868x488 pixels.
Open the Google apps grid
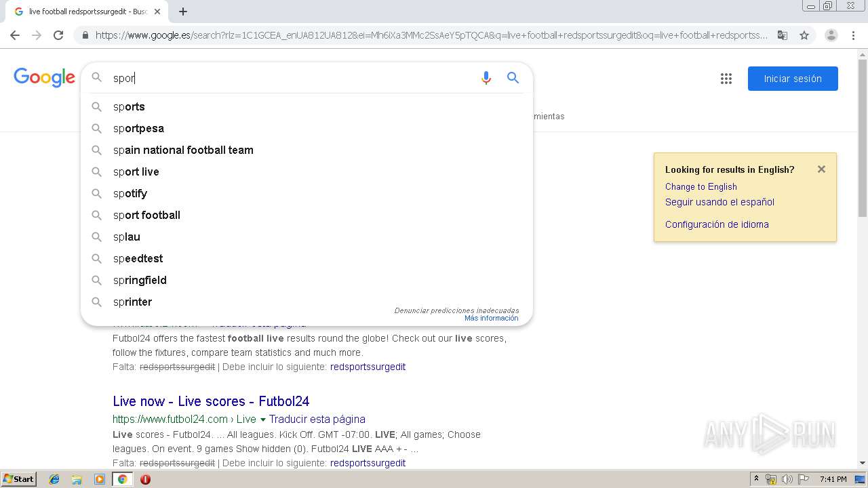pos(726,79)
